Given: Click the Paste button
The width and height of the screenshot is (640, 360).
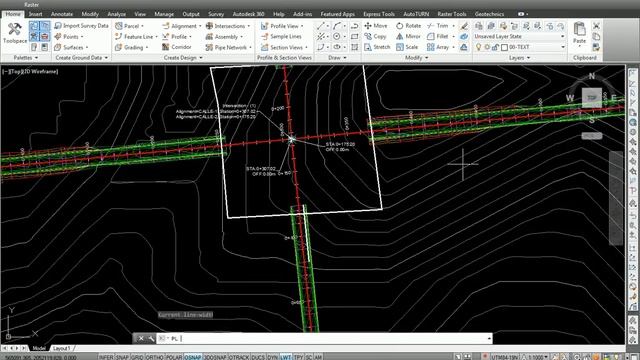Looking at the screenshot, I should (579, 33).
